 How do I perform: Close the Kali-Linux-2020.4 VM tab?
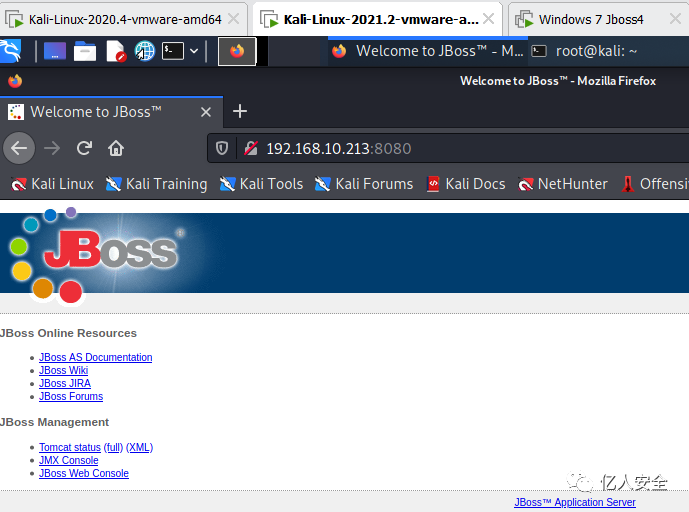234,19
